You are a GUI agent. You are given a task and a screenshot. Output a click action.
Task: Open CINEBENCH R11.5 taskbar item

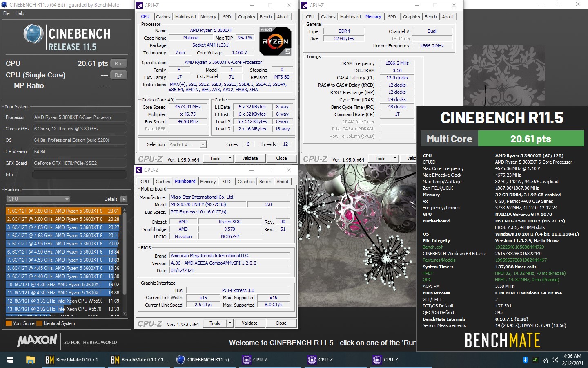click(205, 360)
